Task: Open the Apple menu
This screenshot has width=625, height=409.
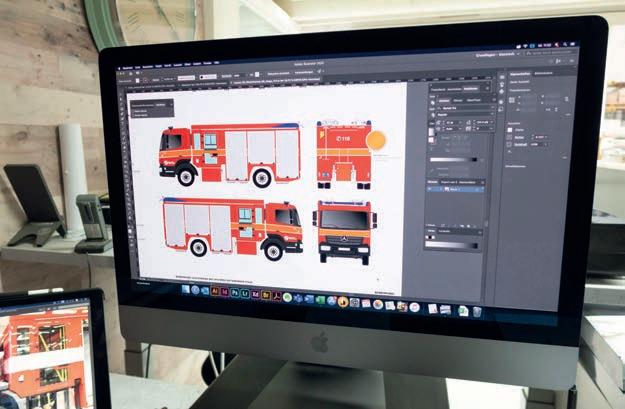Action: pyautogui.click(x=119, y=68)
